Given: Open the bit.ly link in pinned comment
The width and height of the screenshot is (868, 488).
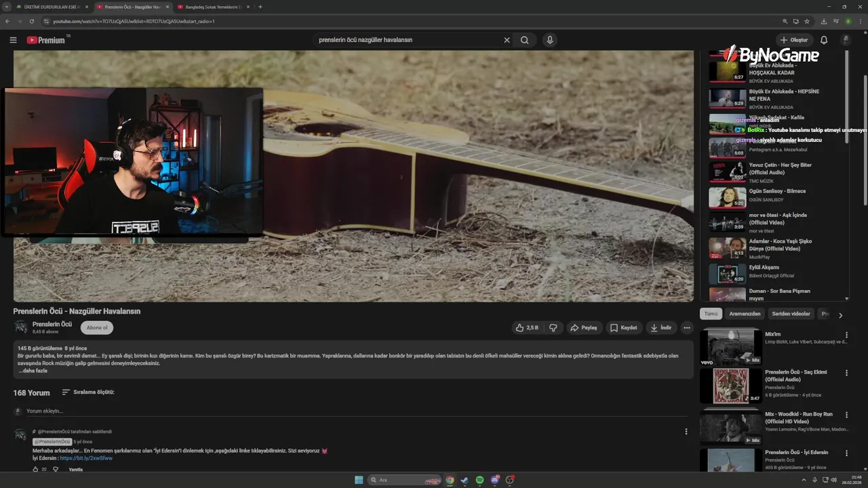Looking at the screenshot, I should 86,458.
